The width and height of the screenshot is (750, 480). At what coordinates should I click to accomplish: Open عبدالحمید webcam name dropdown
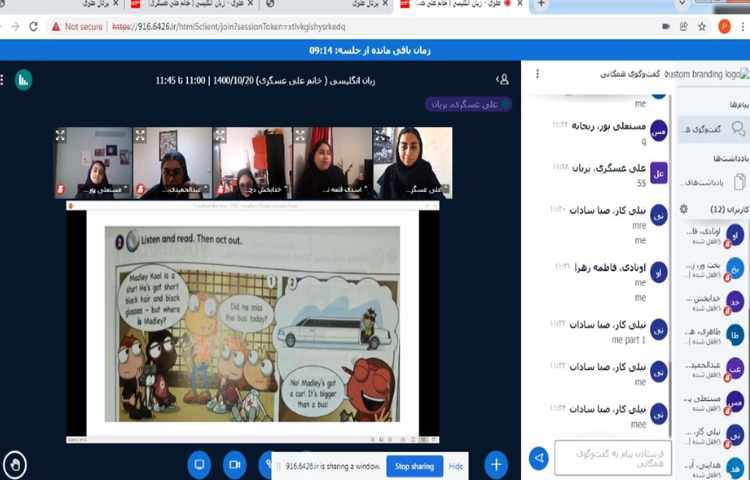click(x=184, y=190)
